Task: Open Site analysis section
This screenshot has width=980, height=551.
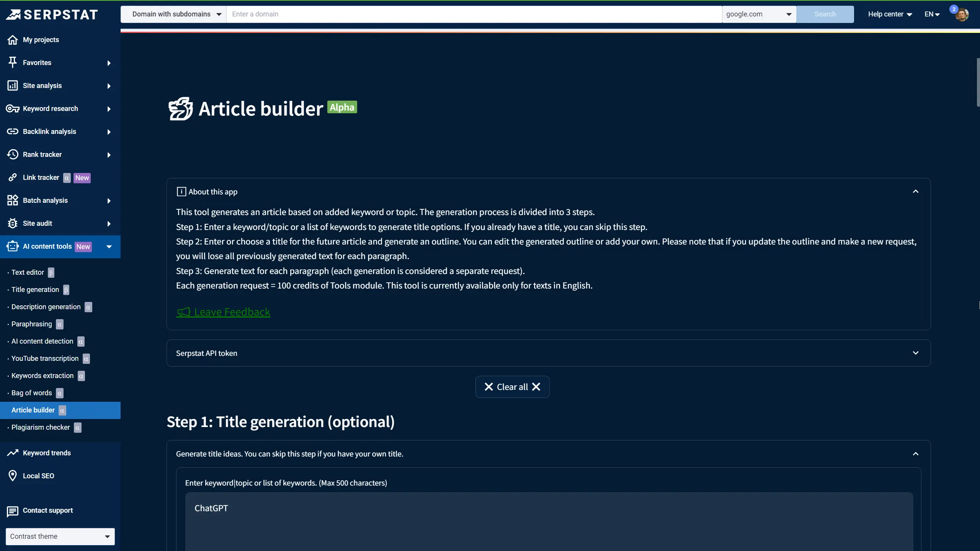Action: click(x=42, y=85)
